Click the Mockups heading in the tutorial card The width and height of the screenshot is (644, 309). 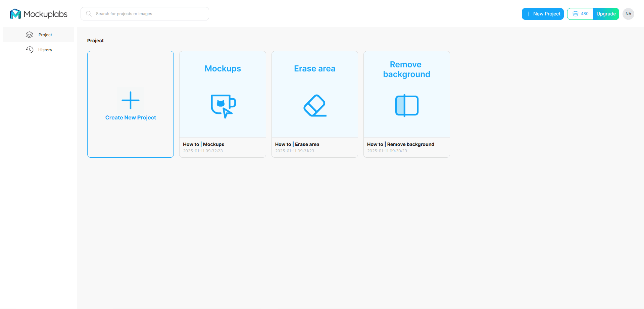pos(223,68)
